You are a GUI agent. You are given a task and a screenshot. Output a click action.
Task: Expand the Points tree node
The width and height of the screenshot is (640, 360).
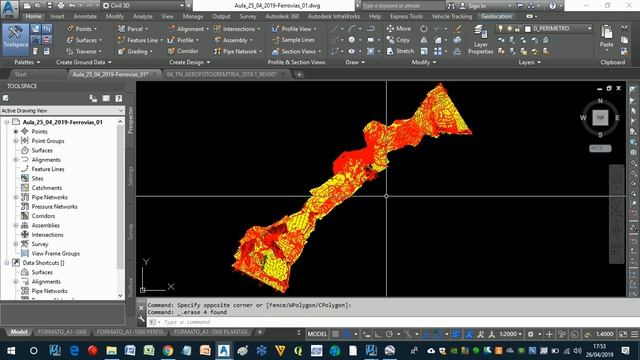tap(16, 131)
